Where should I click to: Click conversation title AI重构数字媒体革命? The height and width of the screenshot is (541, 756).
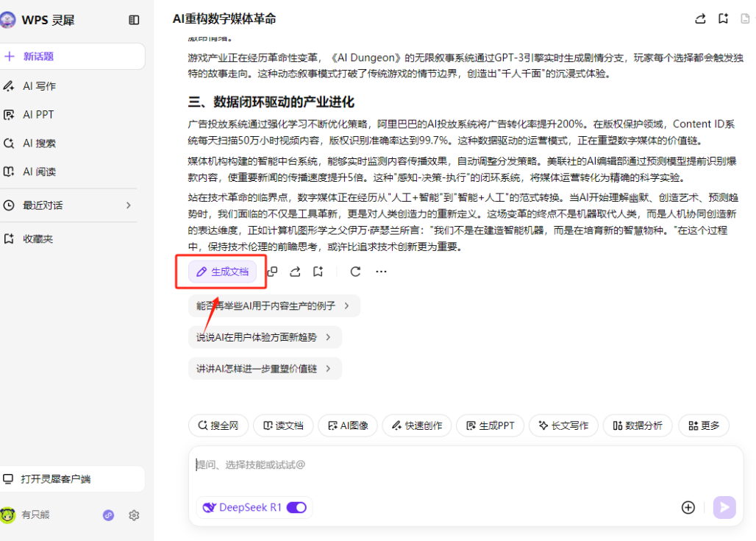pos(224,19)
